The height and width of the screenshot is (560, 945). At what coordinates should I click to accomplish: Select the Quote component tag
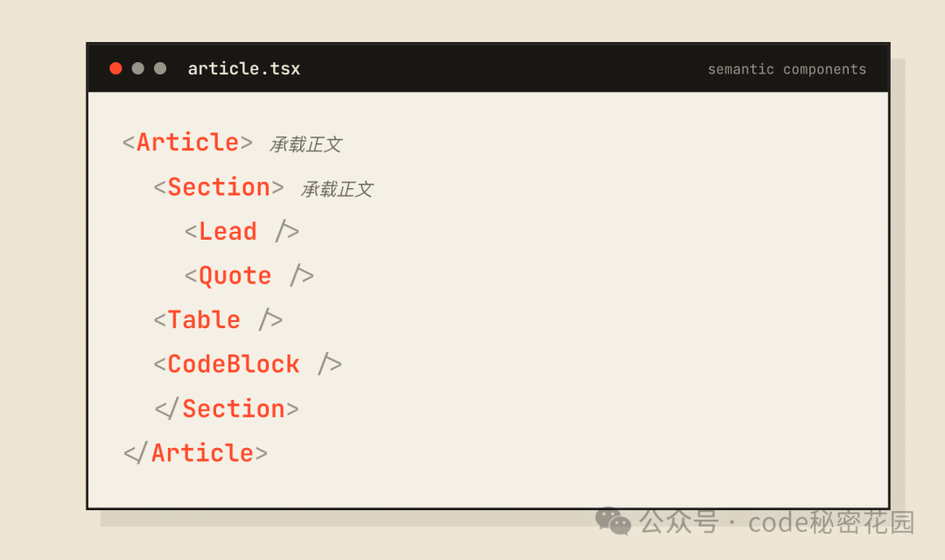point(248,276)
